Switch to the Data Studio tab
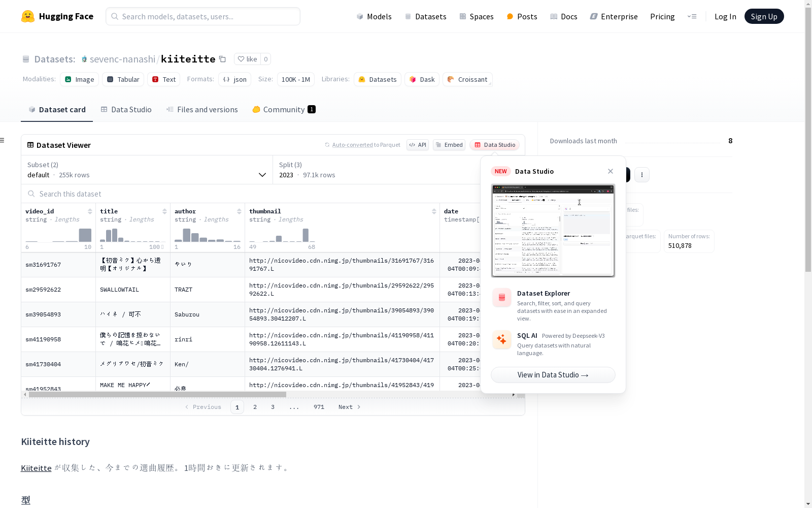This screenshot has height=508, width=812. click(x=126, y=109)
